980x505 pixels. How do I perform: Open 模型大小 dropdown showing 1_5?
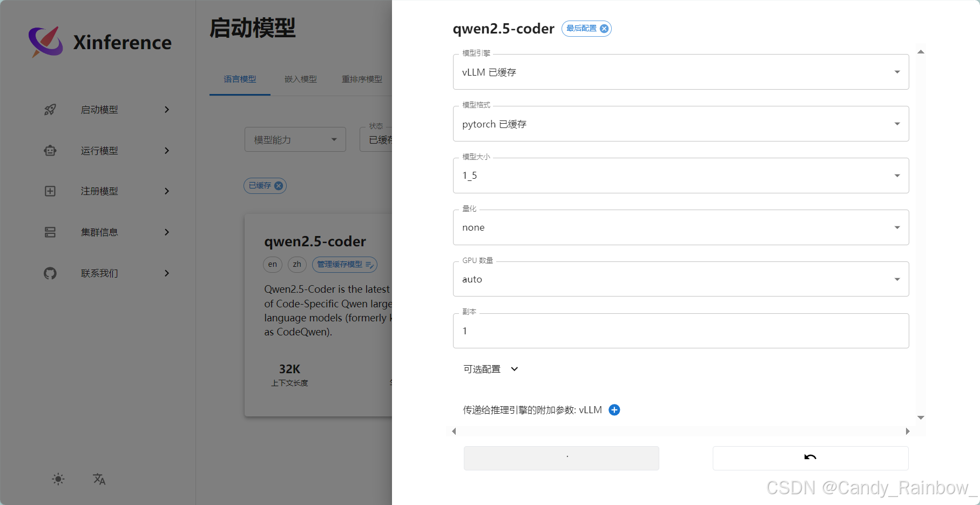(681, 176)
